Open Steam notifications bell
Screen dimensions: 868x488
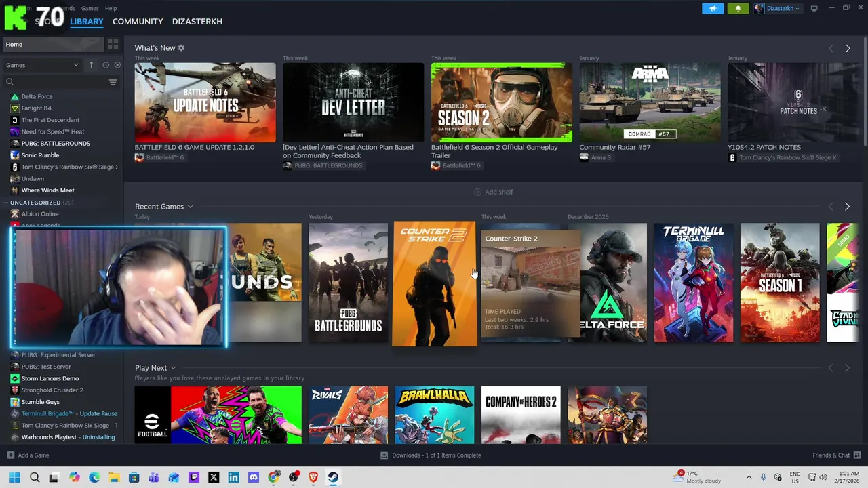click(x=738, y=8)
